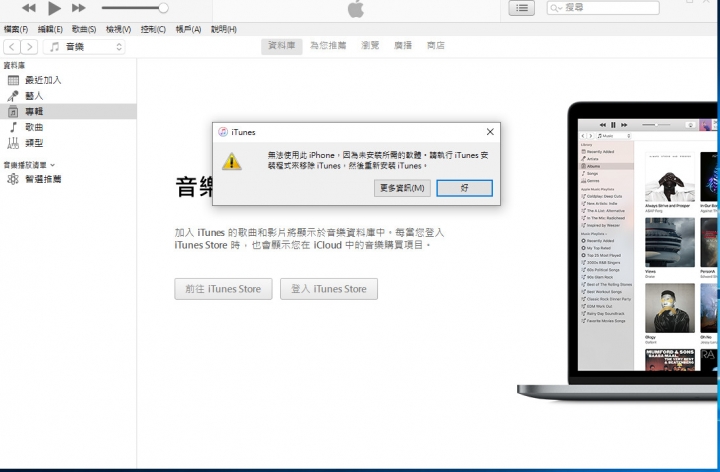Open the list view button near search

click(522, 8)
